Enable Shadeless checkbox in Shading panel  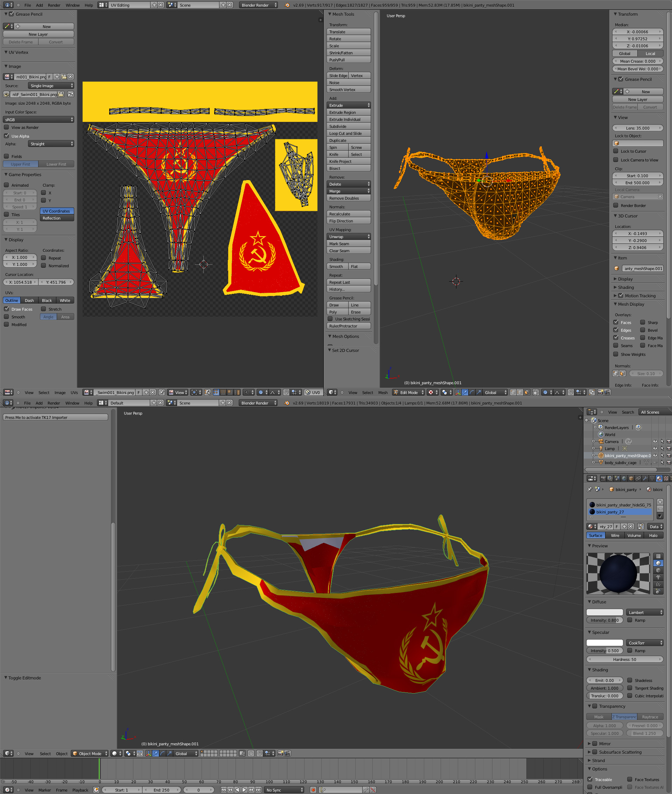[x=630, y=680]
